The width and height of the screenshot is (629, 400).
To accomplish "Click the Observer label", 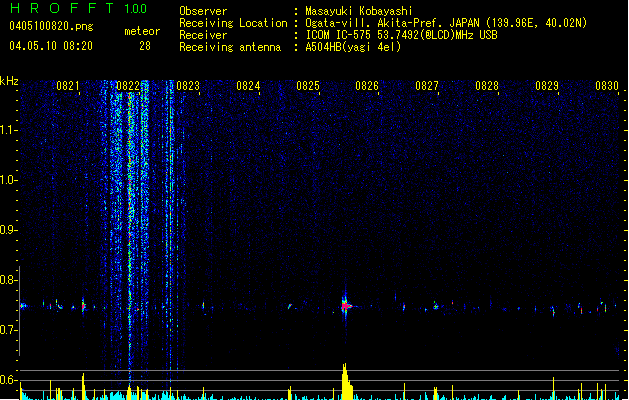I will click(203, 11).
